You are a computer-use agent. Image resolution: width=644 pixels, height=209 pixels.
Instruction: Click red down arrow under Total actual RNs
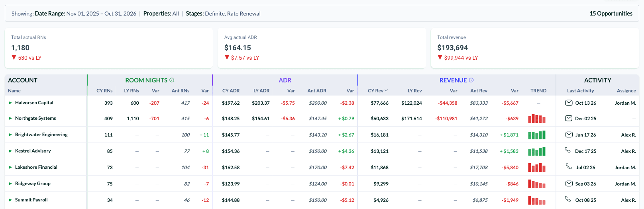click(x=14, y=57)
